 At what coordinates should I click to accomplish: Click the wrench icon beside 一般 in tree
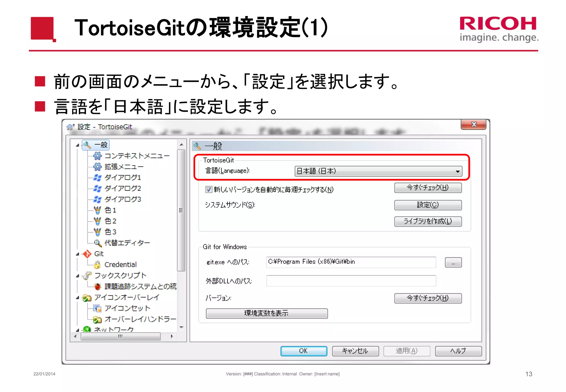click(87, 145)
